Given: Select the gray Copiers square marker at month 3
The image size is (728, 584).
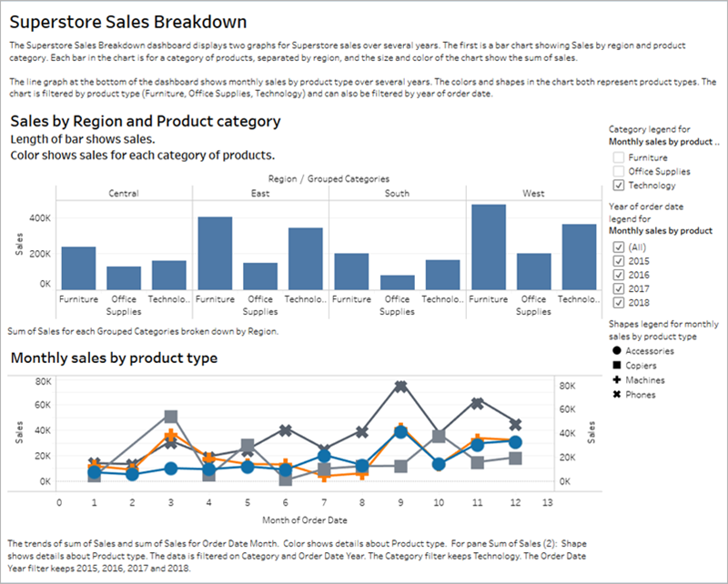Looking at the screenshot, I should [171, 417].
